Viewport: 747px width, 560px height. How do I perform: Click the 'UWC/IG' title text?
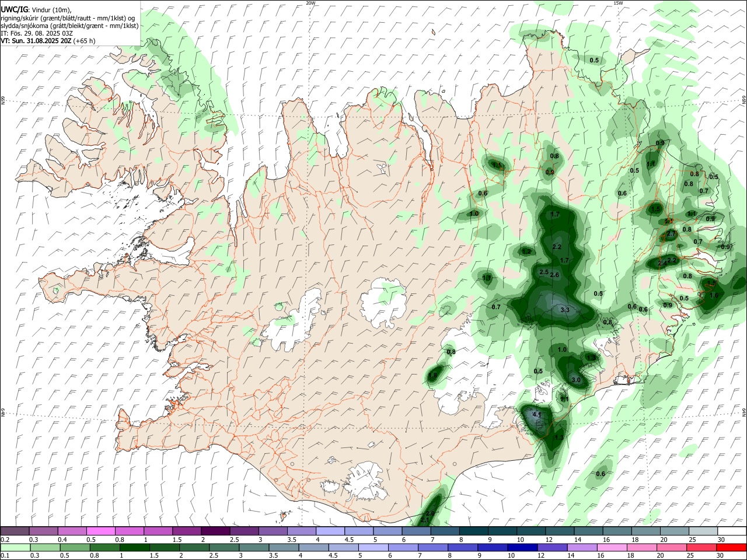14,10
